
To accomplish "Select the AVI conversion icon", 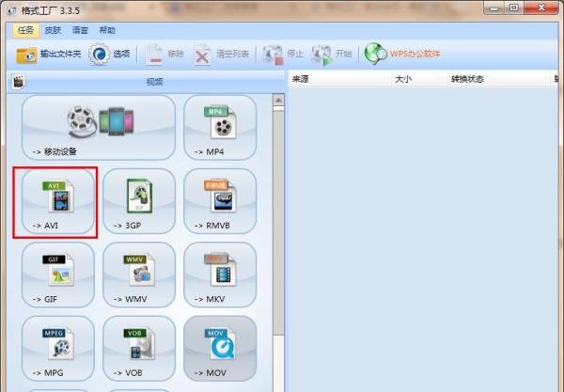I will (58, 201).
